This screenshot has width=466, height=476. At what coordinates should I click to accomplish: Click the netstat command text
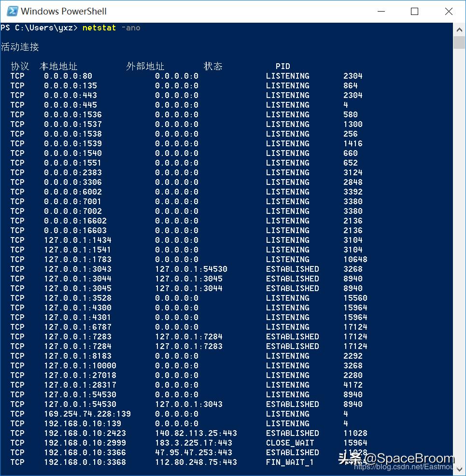(99, 28)
